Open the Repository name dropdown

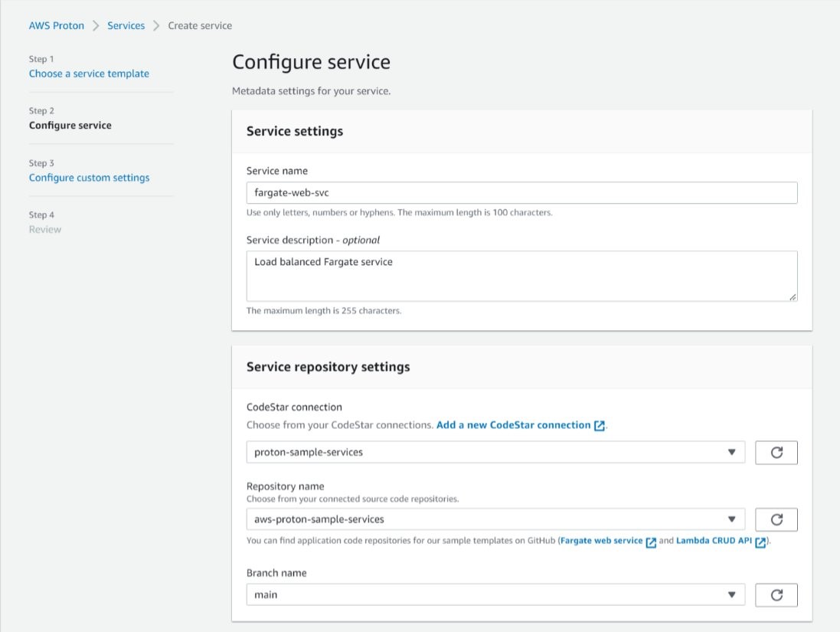[x=495, y=519]
